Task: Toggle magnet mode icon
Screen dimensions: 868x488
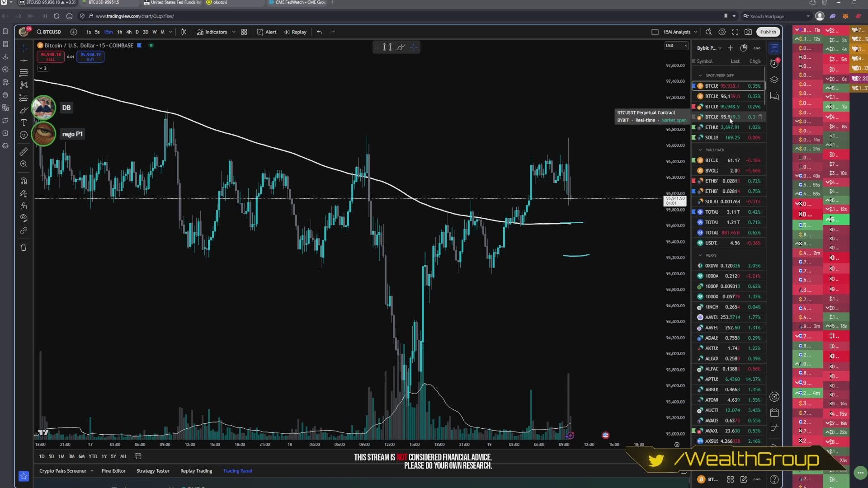Action: click(x=24, y=181)
